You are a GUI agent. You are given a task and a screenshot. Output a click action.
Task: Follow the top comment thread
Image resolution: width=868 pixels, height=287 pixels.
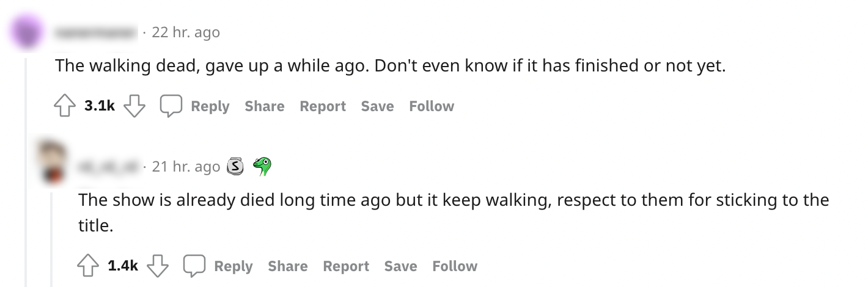432,107
